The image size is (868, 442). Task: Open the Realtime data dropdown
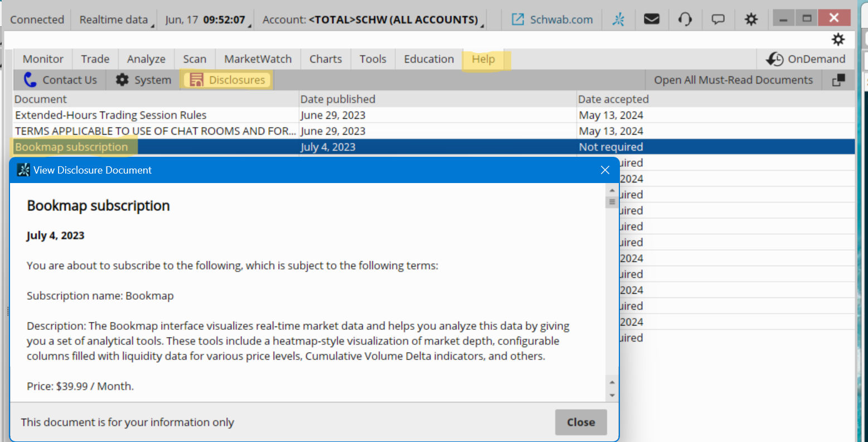click(x=116, y=20)
